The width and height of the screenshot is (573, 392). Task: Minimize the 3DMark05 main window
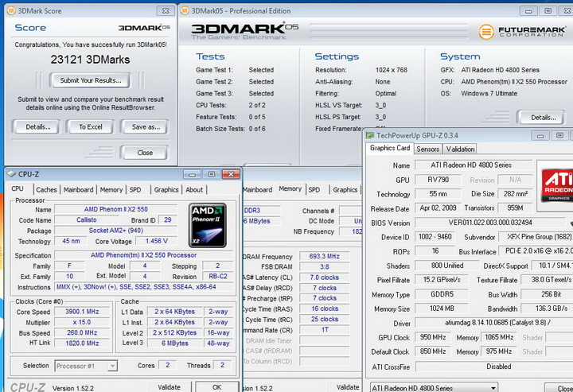(x=528, y=11)
